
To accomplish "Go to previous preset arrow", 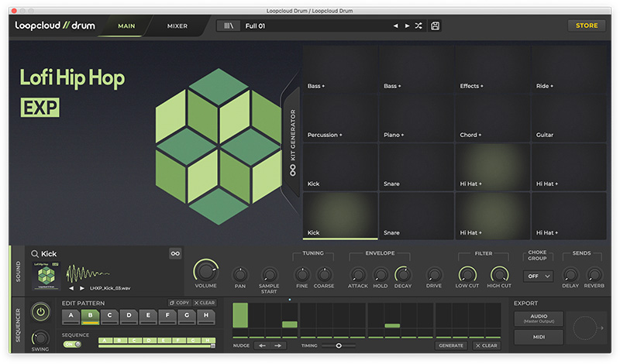I will tap(396, 26).
